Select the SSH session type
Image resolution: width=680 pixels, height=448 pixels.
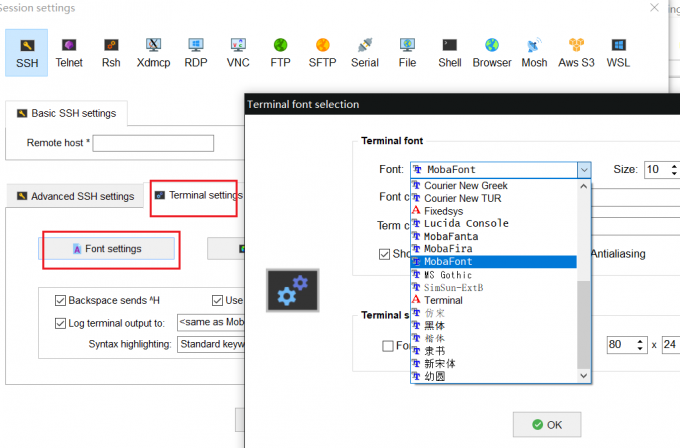coord(26,53)
